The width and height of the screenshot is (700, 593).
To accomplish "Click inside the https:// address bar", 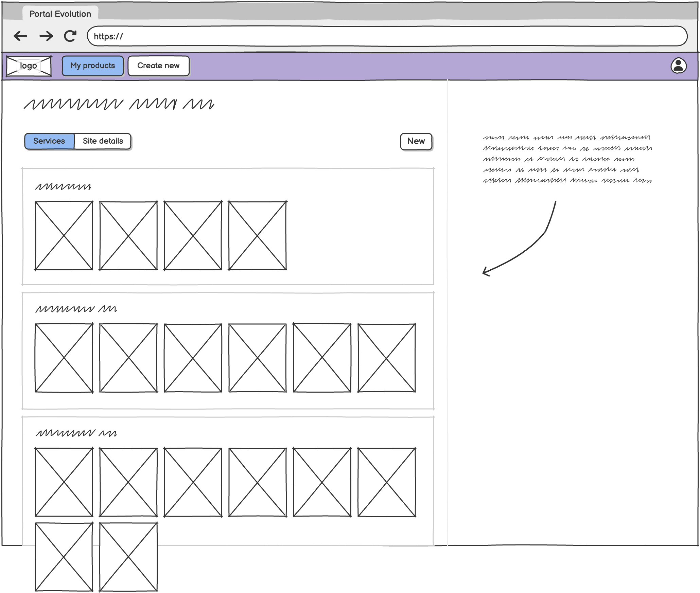I will pos(387,36).
